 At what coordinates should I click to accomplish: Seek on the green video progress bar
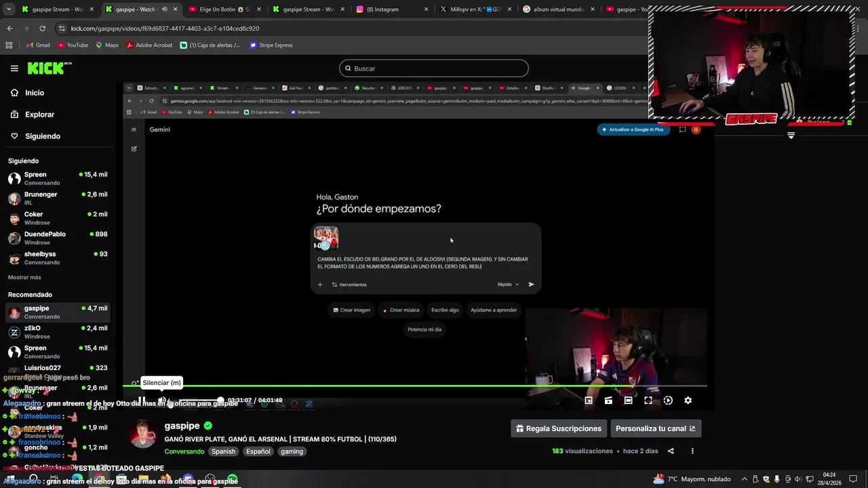pyautogui.click(x=414, y=386)
